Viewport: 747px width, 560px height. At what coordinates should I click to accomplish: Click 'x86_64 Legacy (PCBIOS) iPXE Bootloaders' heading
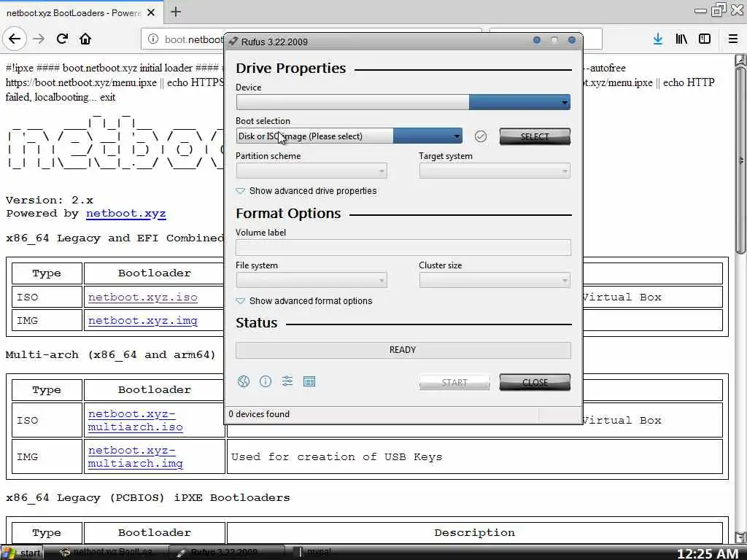(147, 497)
